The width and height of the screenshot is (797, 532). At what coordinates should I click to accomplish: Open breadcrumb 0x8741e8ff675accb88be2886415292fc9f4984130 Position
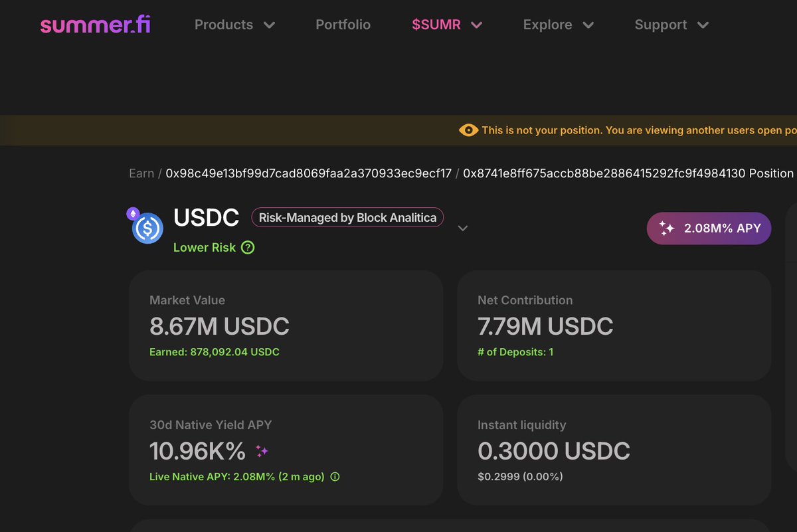(x=628, y=173)
